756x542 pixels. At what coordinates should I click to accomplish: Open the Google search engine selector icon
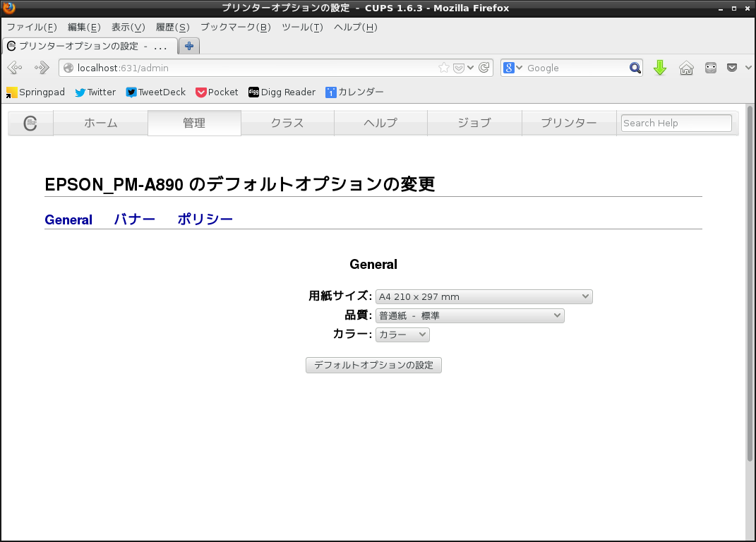point(512,68)
